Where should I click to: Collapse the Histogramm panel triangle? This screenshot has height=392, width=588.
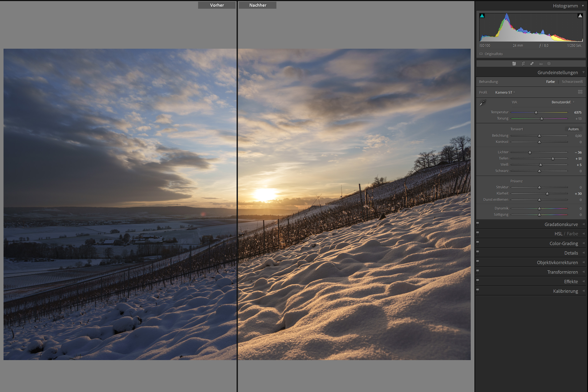click(583, 6)
